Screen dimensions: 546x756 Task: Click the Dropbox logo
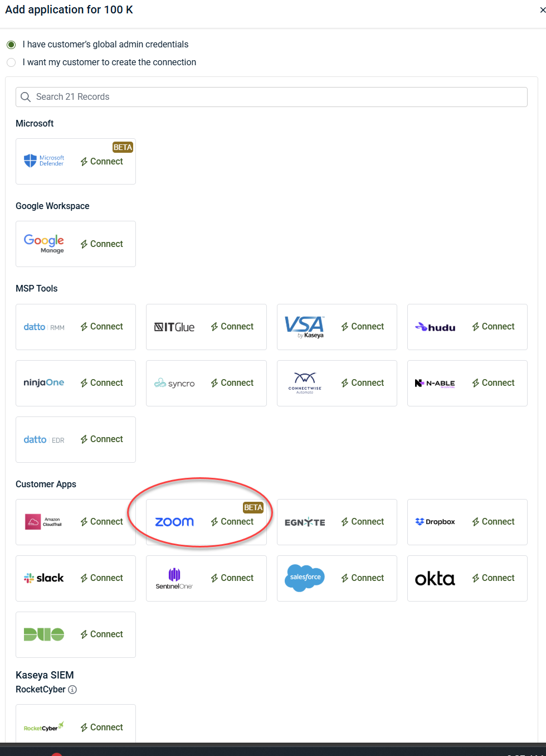(x=435, y=522)
